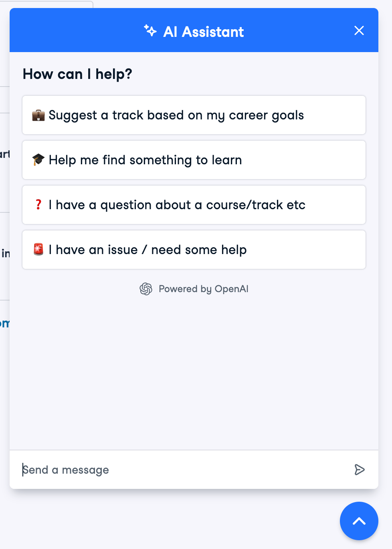Click the briefcase emoji icon

pos(38,115)
